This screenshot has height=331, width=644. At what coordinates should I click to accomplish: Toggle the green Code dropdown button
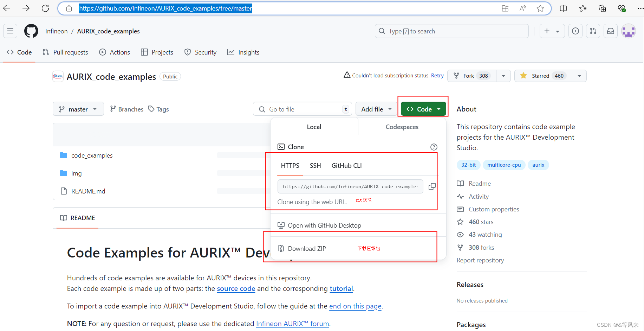coord(423,109)
